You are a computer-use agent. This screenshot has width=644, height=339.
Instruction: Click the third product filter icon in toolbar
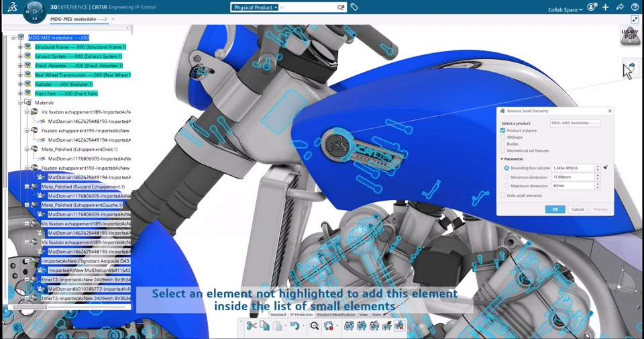pos(374,326)
